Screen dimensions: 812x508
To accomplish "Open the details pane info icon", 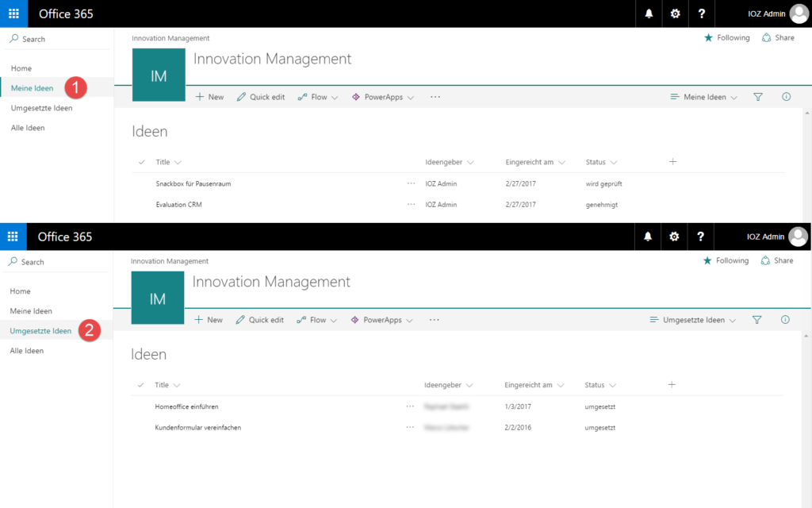I will [785, 96].
